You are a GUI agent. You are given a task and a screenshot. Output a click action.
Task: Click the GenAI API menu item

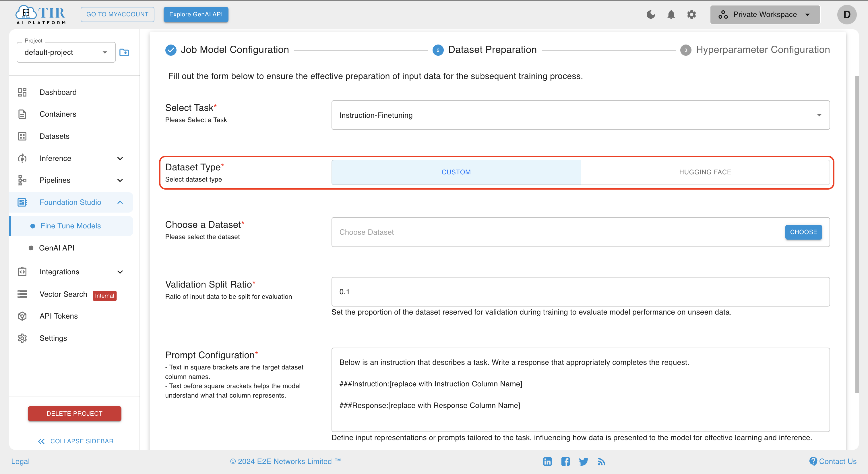point(57,248)
